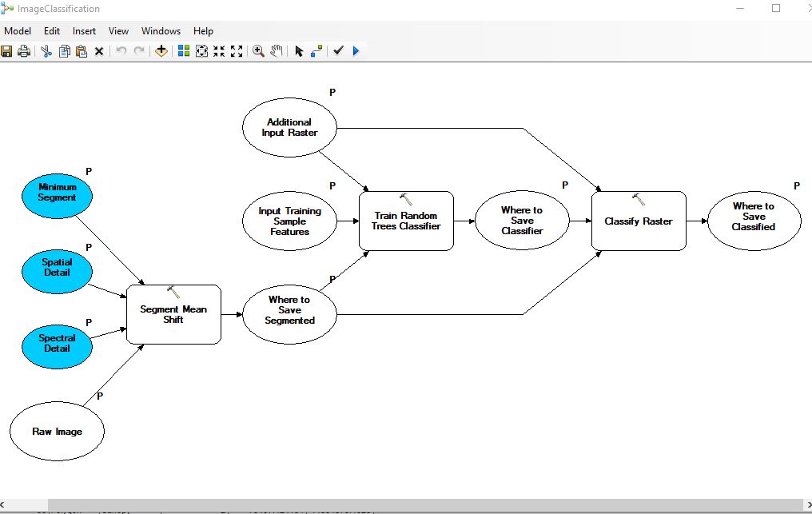Open the View menu
The height and width of the screenshot is (514, 812).
pyautogui.click(x=118, y=31)
